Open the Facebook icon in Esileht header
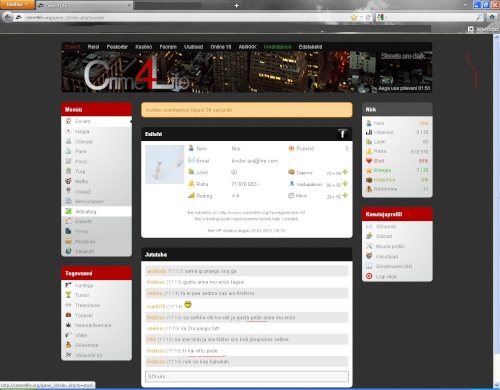This screenshot has width=500, height=390. coord(342,134)
